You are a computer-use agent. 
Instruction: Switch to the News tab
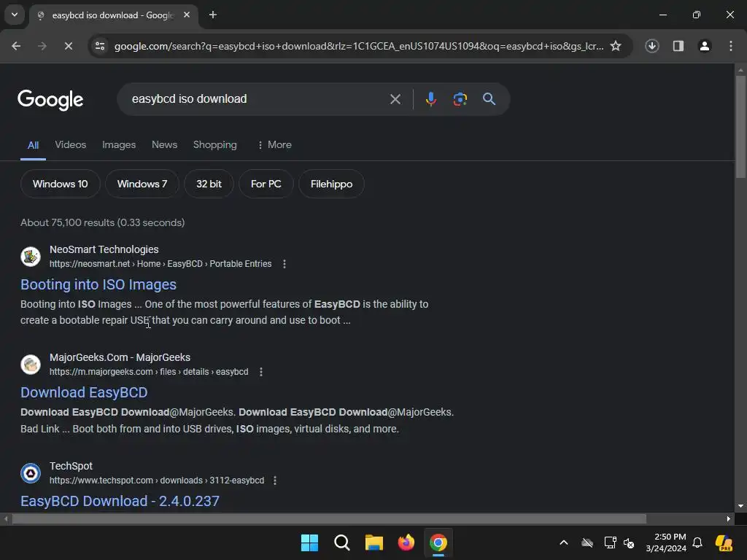(164, 145)
